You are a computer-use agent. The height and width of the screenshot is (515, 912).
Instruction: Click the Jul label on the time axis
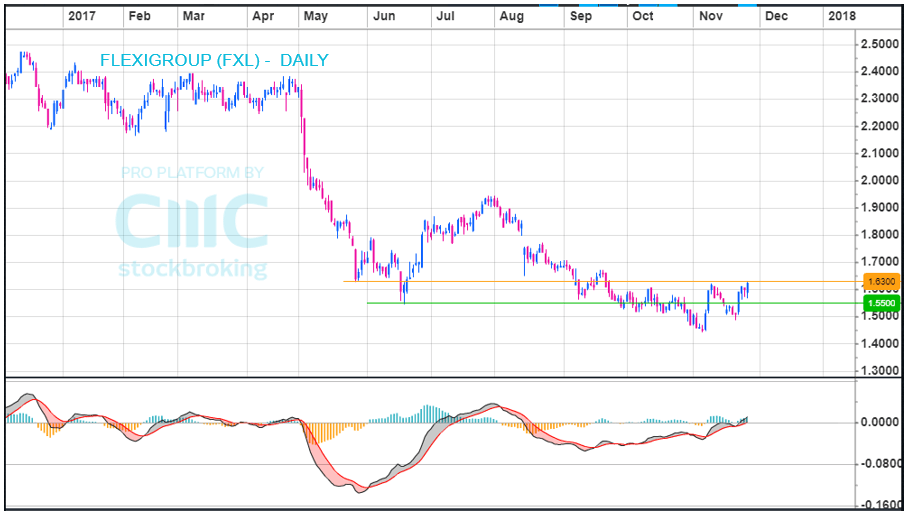[x=445, y=16]
